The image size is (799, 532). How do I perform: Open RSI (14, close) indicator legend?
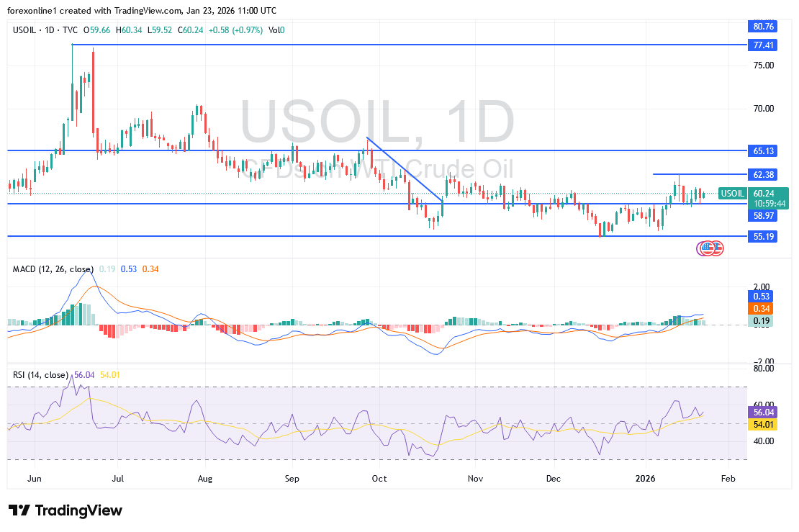point(41,375)
